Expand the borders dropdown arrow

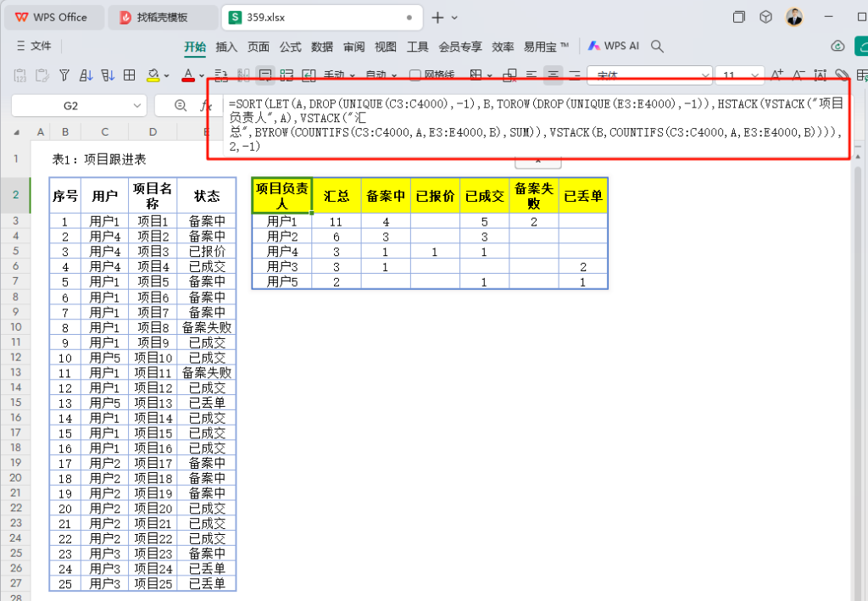[489, 75]
